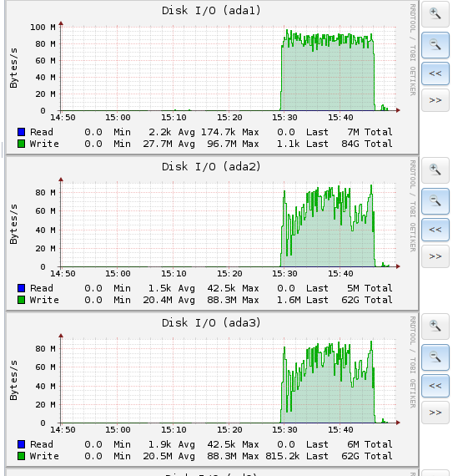The image size is (463, 476).
Task: Click the green Write swatch under ada3
Action: pos(21,456)
